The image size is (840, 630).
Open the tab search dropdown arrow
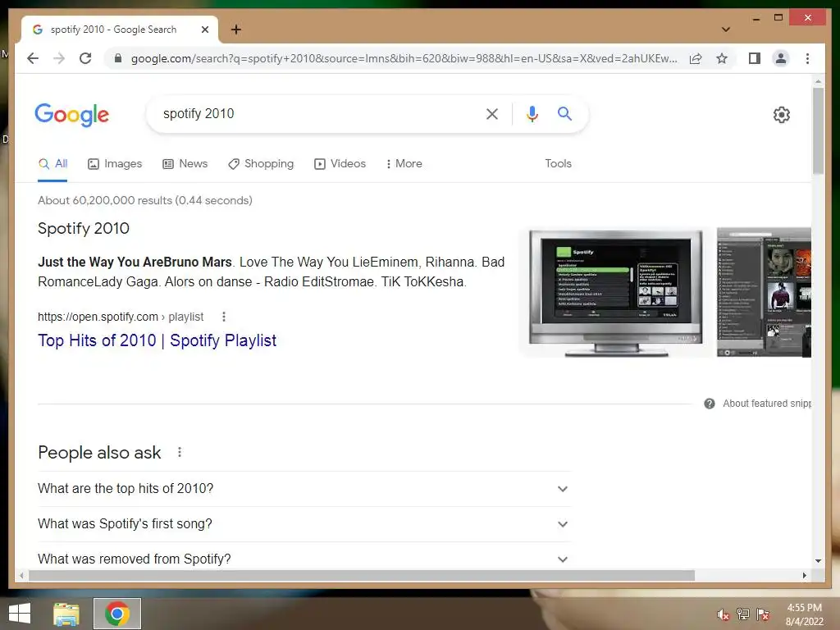pos(726,30)
